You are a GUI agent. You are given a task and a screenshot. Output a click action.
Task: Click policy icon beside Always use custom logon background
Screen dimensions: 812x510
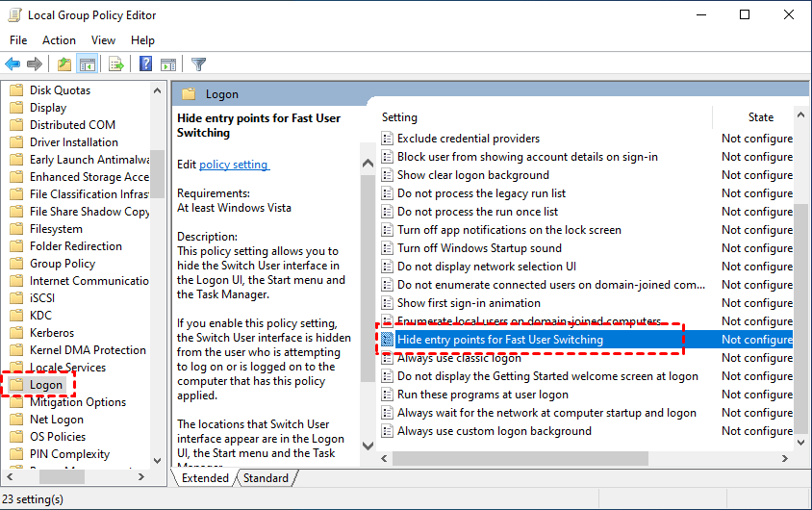coord(387,431)
